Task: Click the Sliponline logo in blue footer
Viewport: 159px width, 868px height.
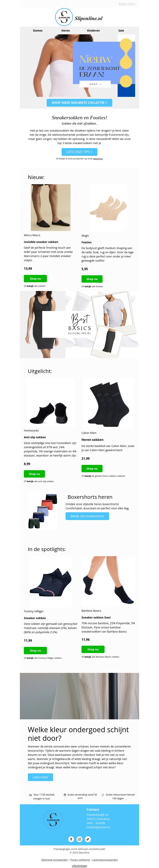Action: coord(53,820)
